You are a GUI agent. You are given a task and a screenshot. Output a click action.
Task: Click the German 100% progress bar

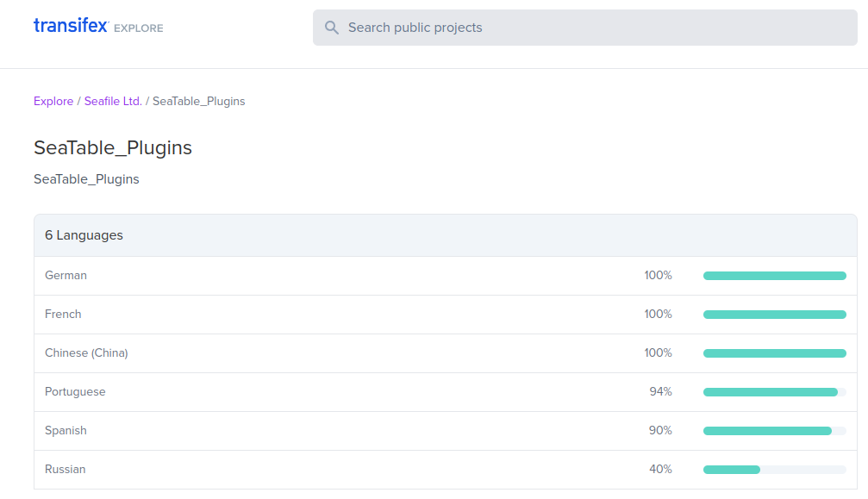tap(774, 276)
